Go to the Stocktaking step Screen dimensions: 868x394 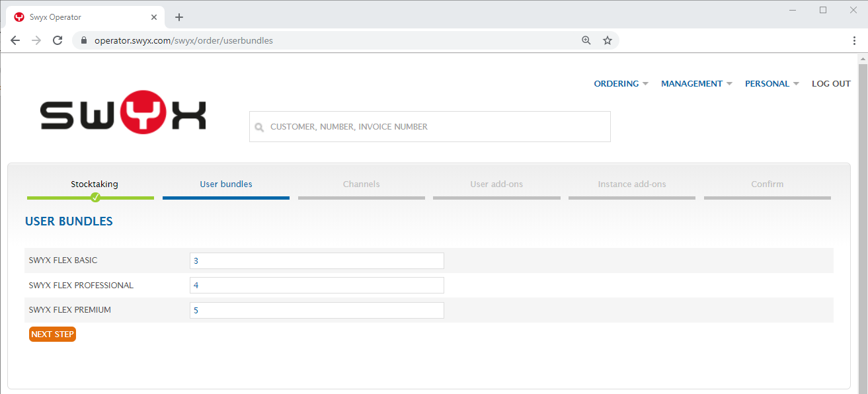(95, 184)
